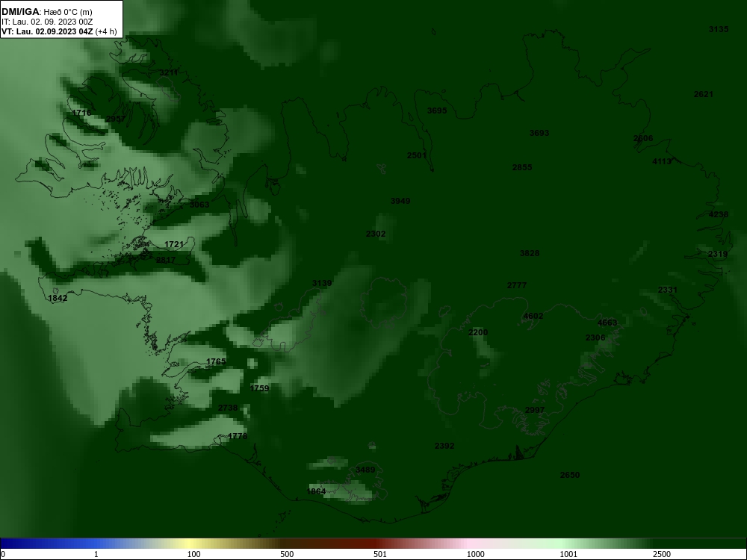Click the map value "1778"
The width and height of the screenshot is (747, 560).
238,436
